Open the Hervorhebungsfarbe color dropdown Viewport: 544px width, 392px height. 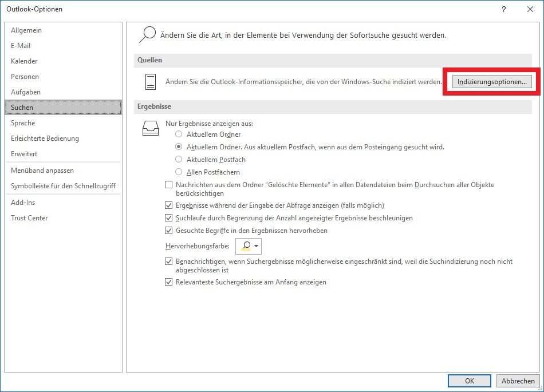point(249,246)
